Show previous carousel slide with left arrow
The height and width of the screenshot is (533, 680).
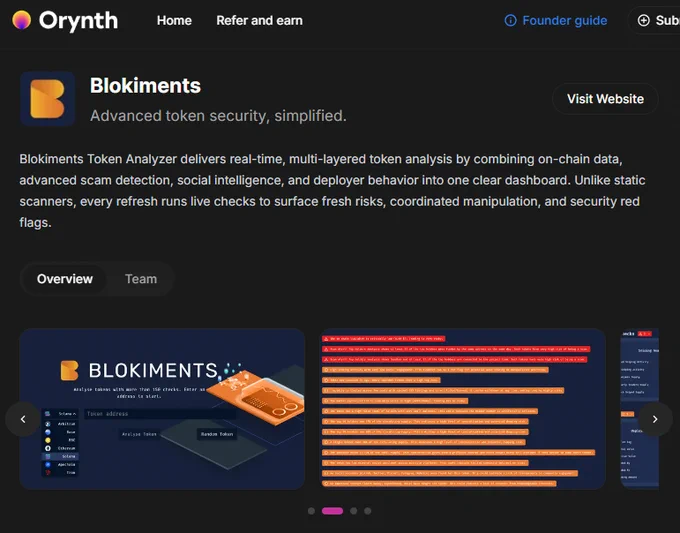[23, 419]
